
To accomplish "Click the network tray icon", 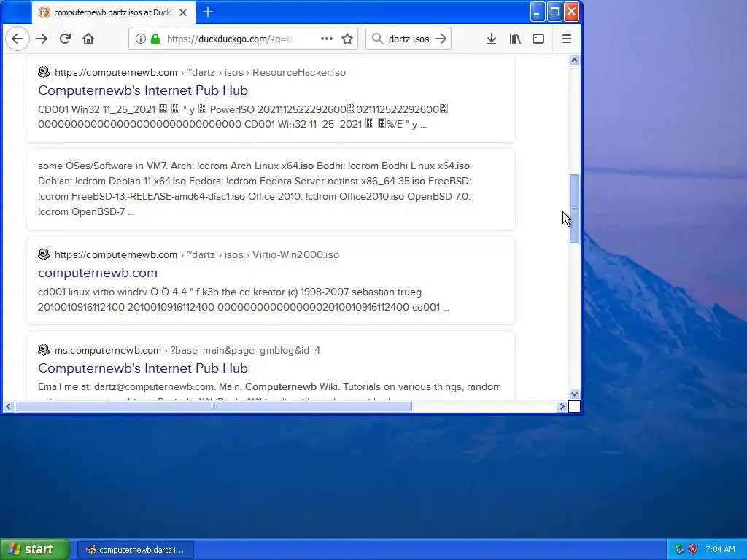I will pos(679,550).
